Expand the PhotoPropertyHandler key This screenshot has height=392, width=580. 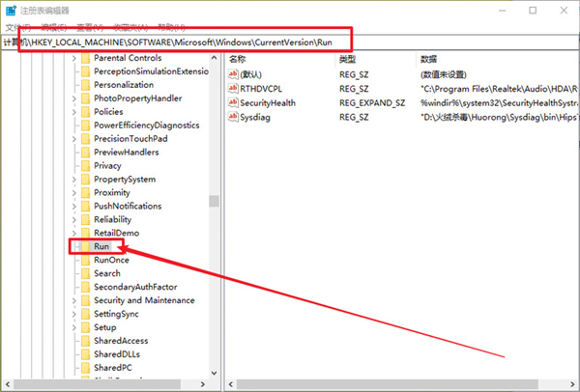[x=74, y=98]
